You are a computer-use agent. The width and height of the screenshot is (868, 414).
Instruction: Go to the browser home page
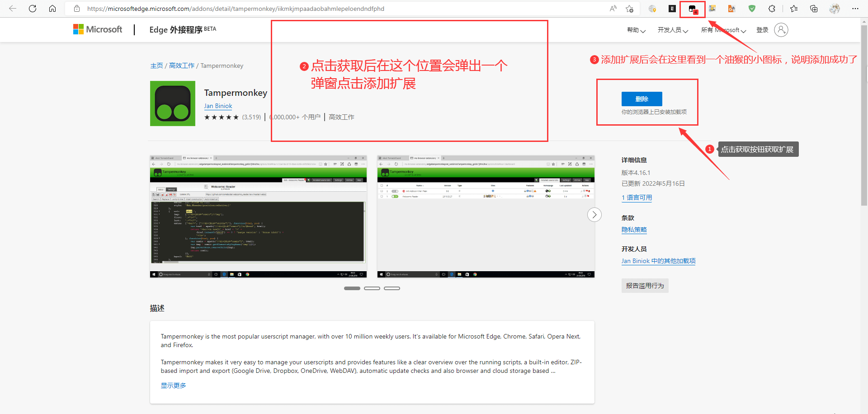coord(52,9)
